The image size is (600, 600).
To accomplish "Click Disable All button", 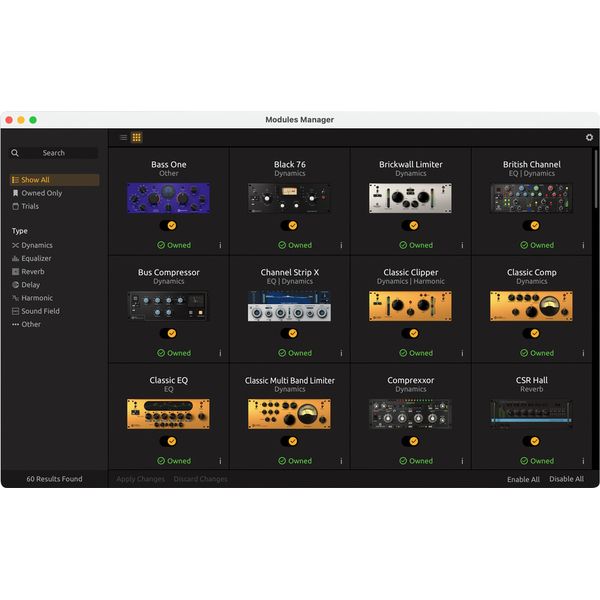I will point(566,479).
